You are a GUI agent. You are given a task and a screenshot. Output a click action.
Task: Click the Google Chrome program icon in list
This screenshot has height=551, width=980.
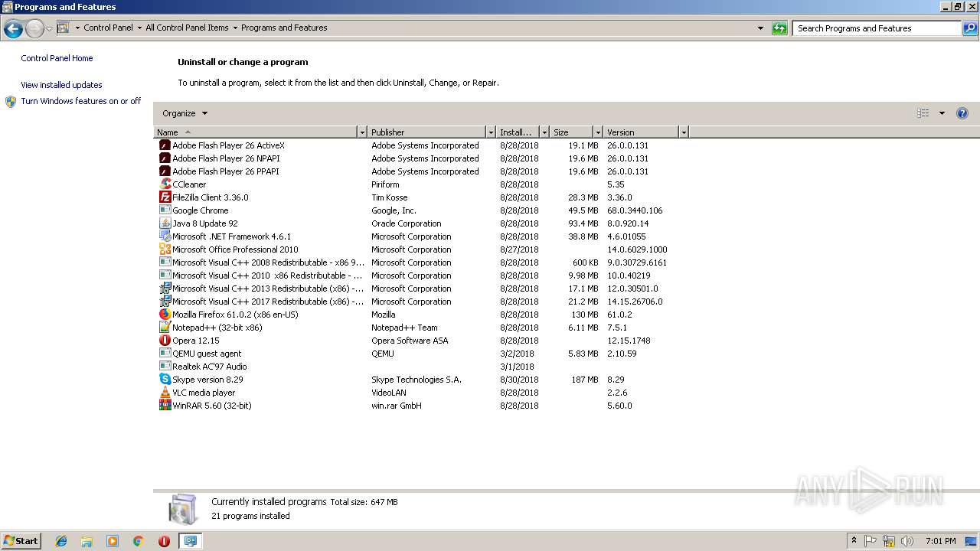(165, 210)
